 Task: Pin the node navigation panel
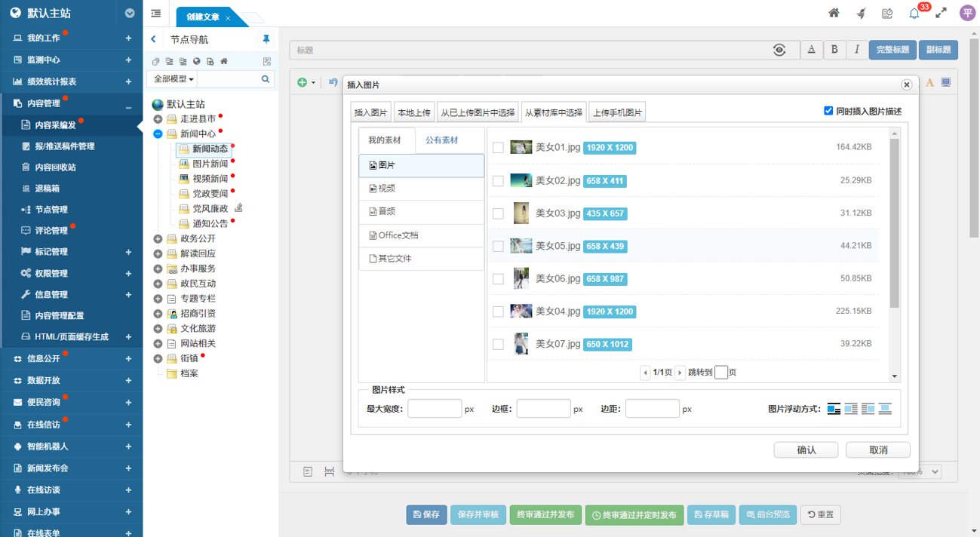point(266,39)
